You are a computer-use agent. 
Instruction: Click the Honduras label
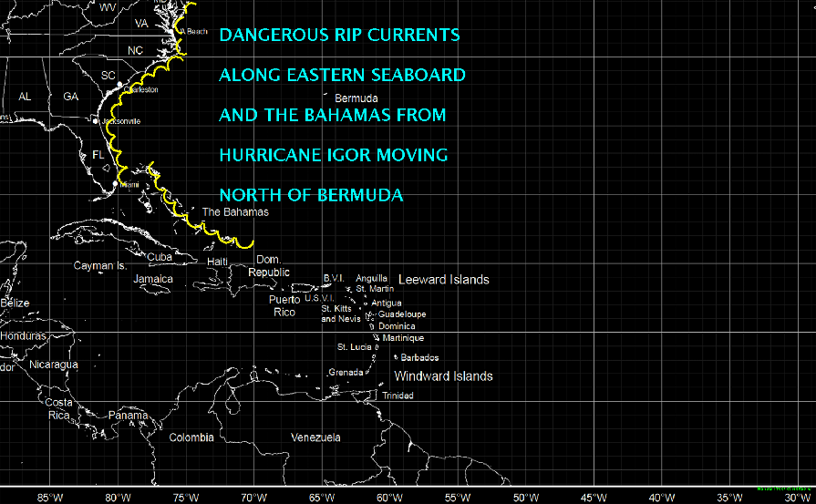(x=23, y=336)
